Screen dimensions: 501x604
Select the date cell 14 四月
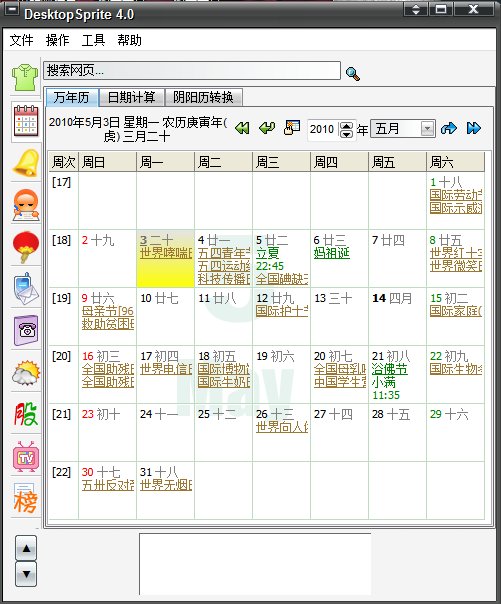(x=397, y=317)
